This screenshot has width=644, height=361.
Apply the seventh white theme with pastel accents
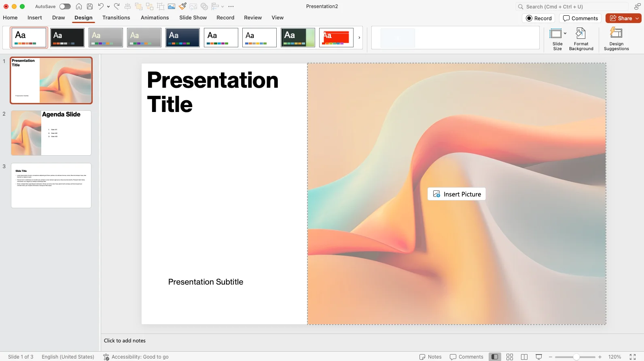tap(259, 38)
